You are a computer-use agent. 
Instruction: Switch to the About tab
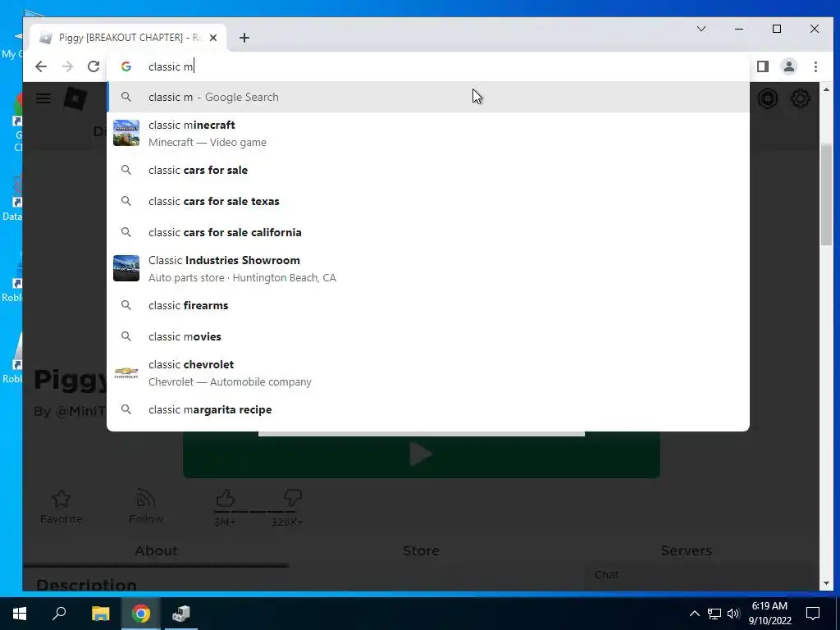(156, 550)
